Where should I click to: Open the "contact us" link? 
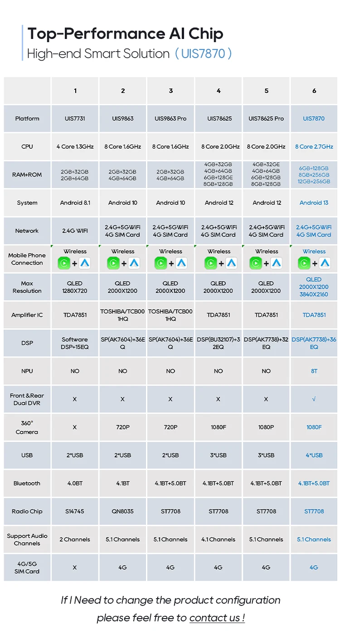pyautogui.click(x=217, y=618)
